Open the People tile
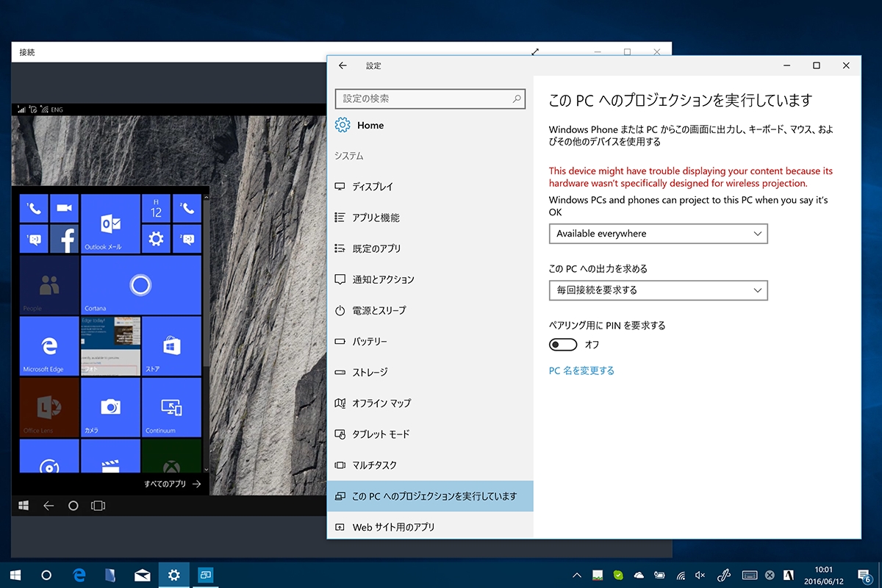Image resolution: width=882 pixels, height=588 pixels. click(49, 284)
